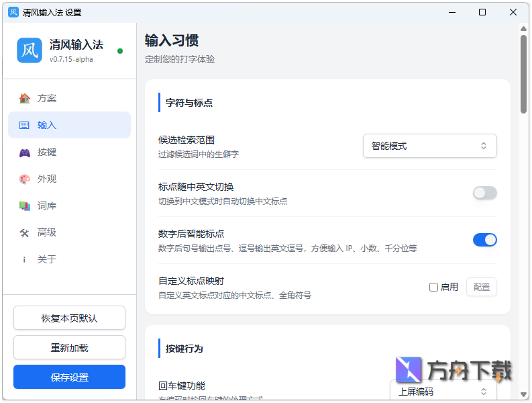
Task: Click the 自定义标点映射 label
Action: [x=191, y=281]
